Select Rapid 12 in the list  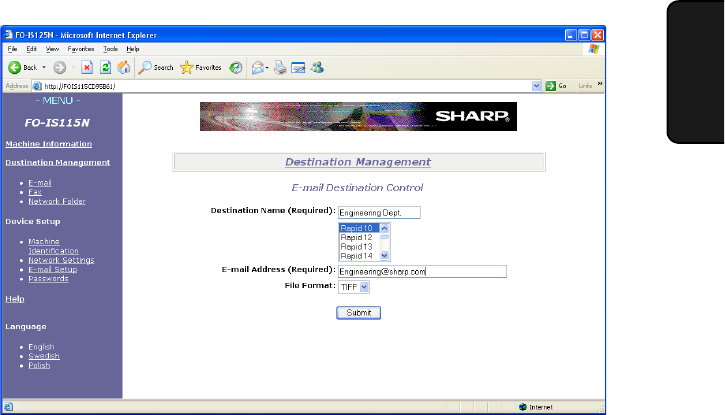(357, 237)
